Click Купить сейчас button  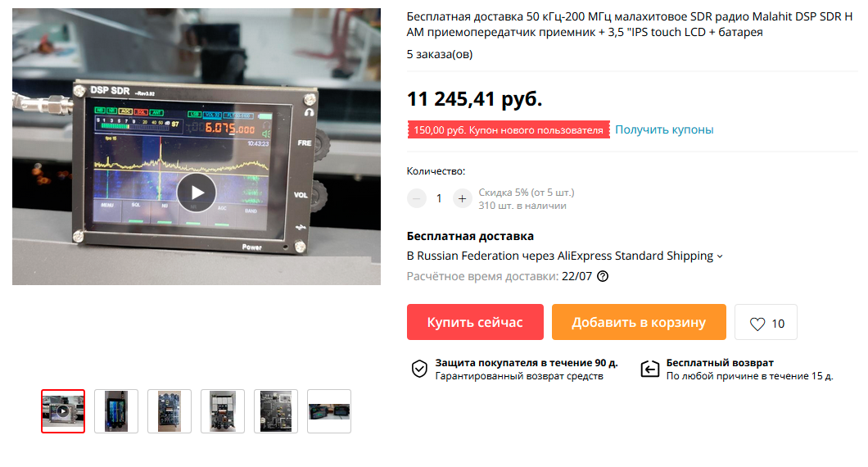pos(475,322)
